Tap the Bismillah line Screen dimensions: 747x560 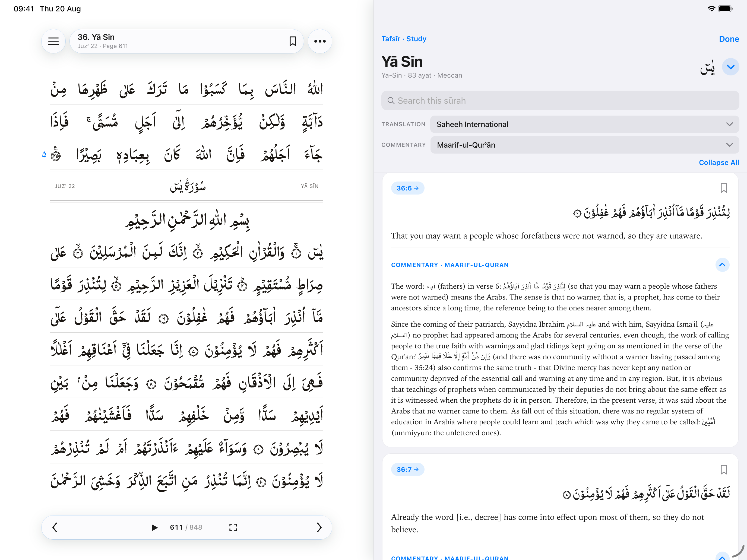click(x=187, y=221)
